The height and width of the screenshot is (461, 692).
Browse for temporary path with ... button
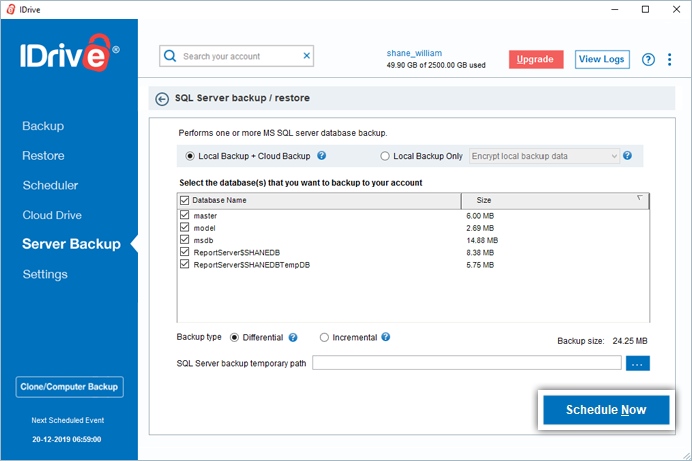(638, 364)
